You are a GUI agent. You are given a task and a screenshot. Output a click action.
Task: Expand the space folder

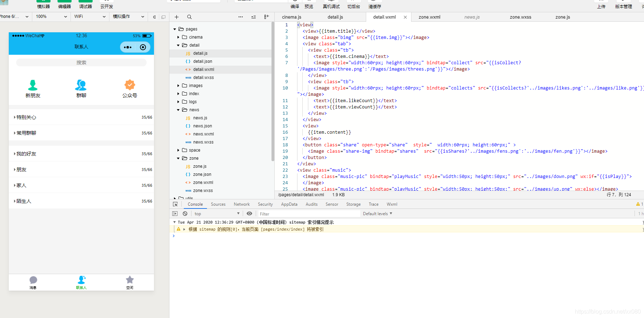tap(178, 150)
